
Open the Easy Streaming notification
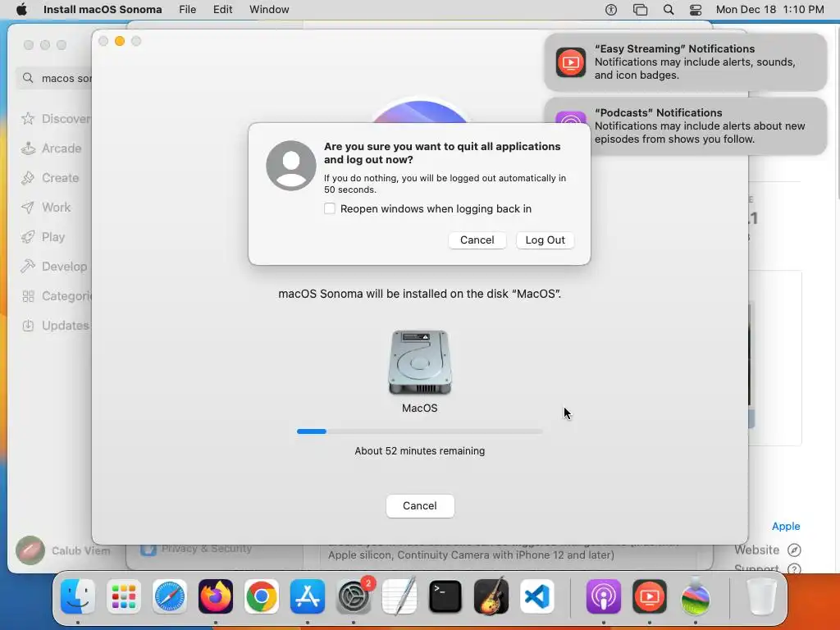point(685,62)
